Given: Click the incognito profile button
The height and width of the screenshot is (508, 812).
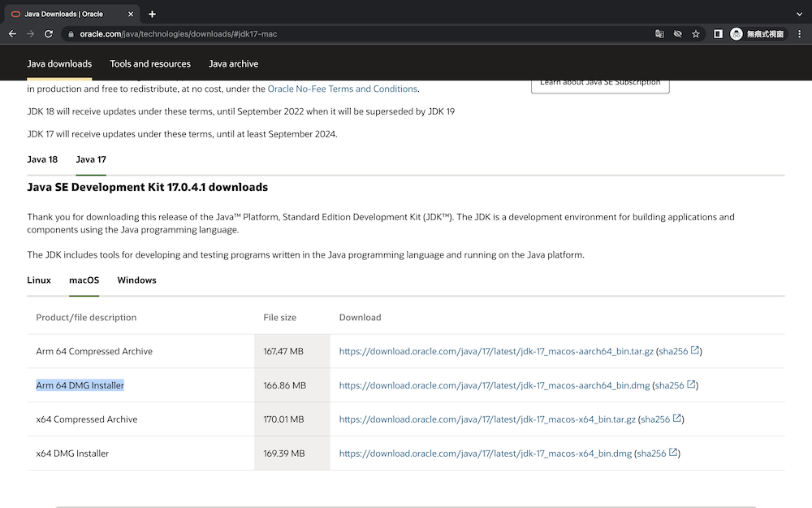Looking at the screenshot, I should [758, 34].
